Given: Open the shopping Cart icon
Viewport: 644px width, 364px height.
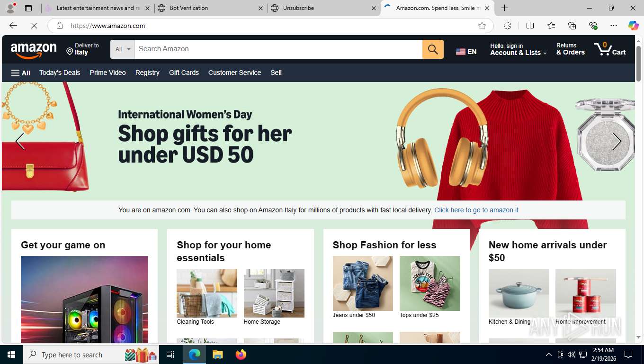Looking at the screenshot, I should pos(610,49).
